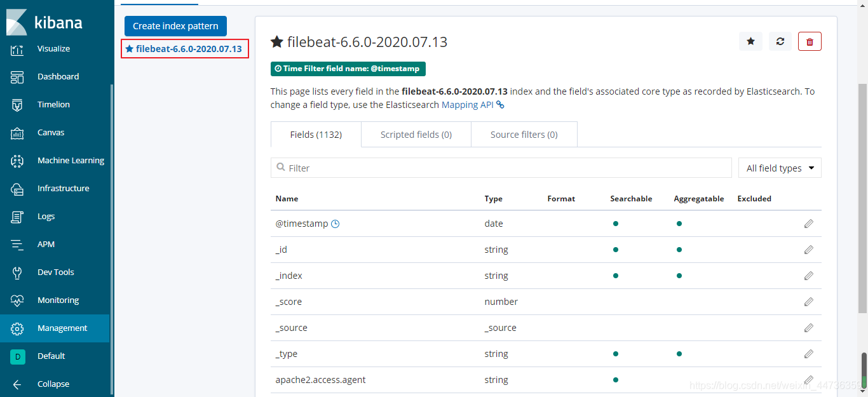
Task: Open Machine Learning from the sidebar label
Action: (71, 161)
